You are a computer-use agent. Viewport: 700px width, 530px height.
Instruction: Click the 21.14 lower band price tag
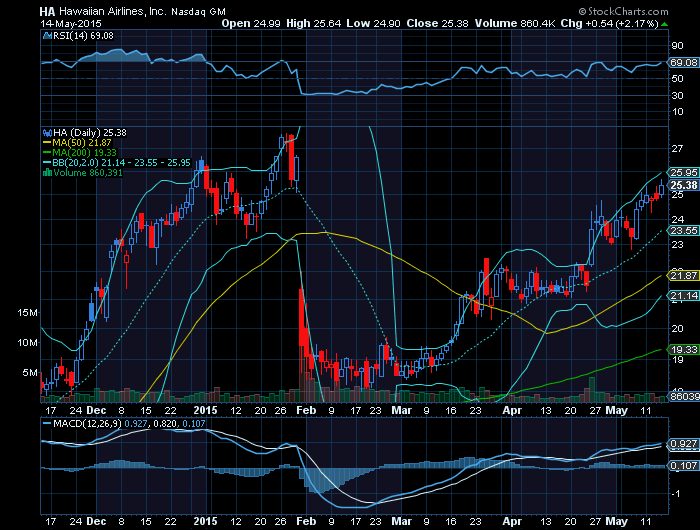pyautogui.click(x=683, y=295)
